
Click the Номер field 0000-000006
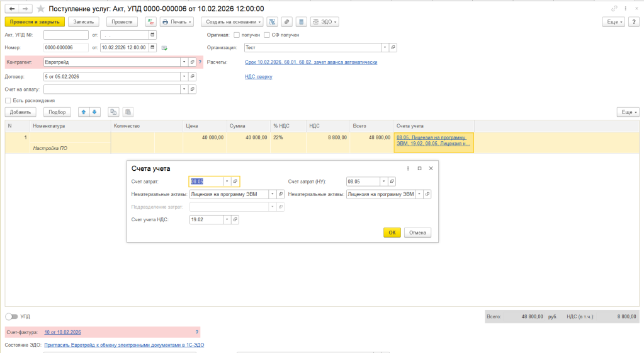click(x=66, y=47)
